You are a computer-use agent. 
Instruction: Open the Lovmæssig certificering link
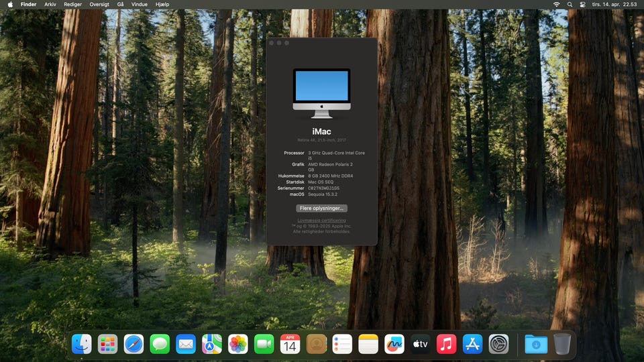point(321,220)
